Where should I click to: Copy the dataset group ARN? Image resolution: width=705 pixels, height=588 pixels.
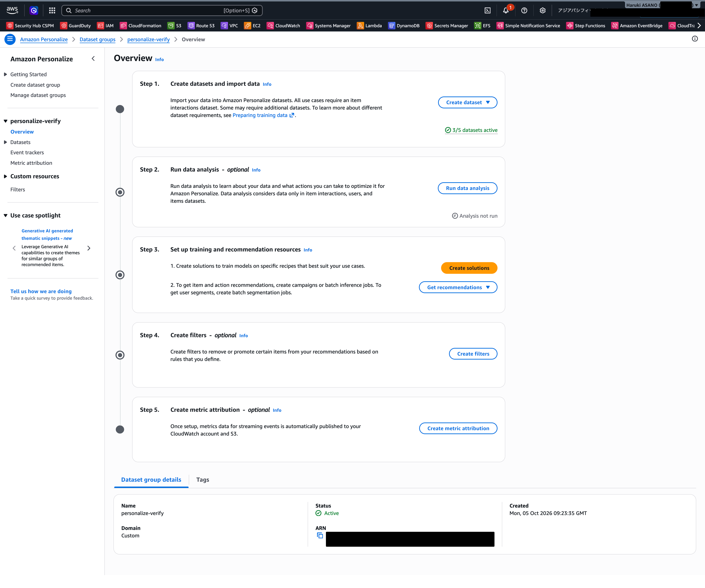coord(320,535)
